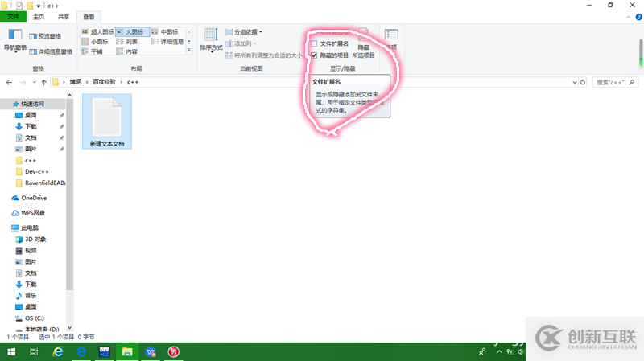Select the 查看 view tab
The image size is (644, 361).
(x=89, y=17)
